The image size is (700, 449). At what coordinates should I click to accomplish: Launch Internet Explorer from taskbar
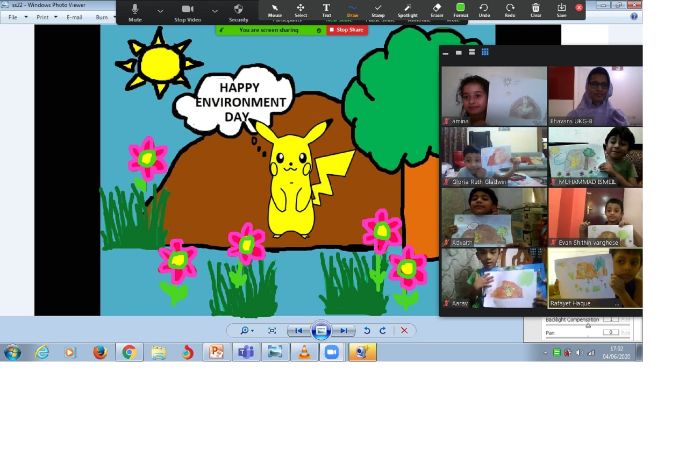42,353
